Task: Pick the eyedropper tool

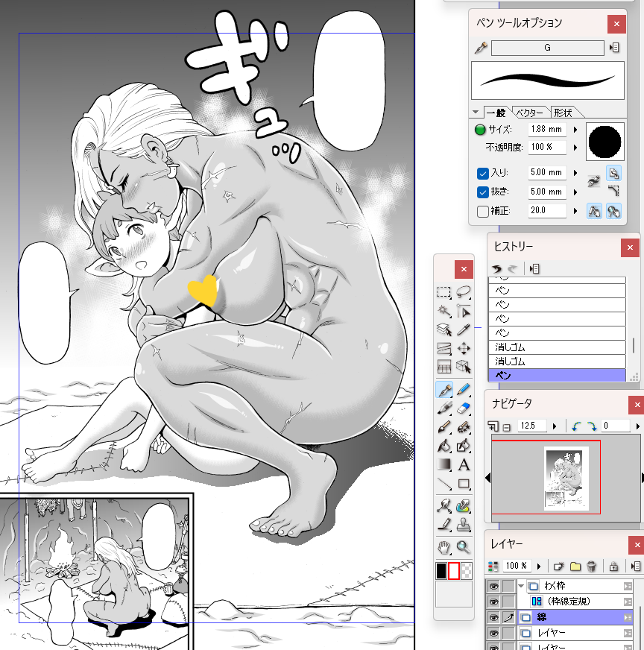Action: click(464, 329)
